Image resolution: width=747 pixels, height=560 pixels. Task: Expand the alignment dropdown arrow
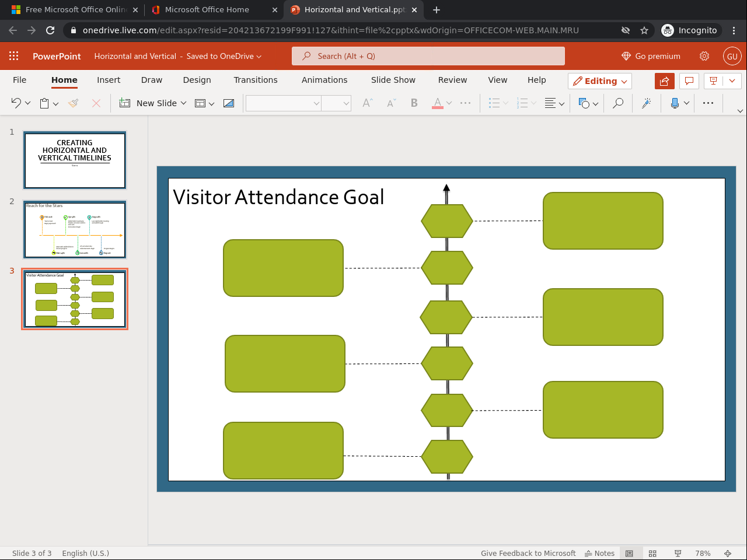561,103
